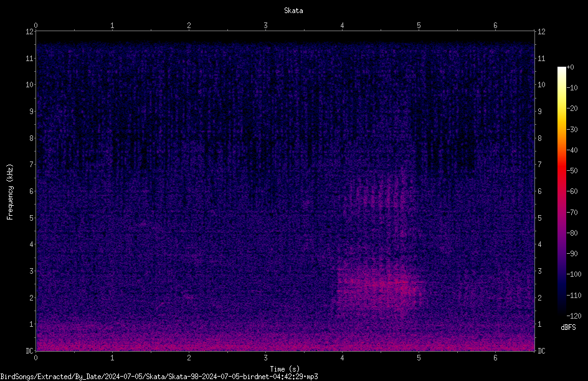Viewport: 588px width, 381px height.
Task: Click the "6" tick on the right frequency axis
Action: coord(539,191)
